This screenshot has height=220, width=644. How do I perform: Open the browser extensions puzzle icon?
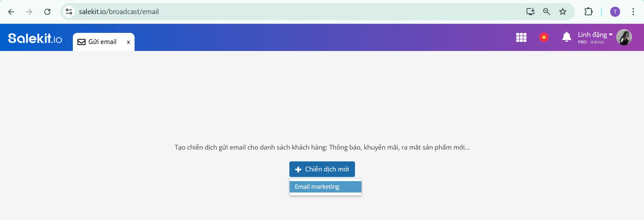(x=589, y=12)
